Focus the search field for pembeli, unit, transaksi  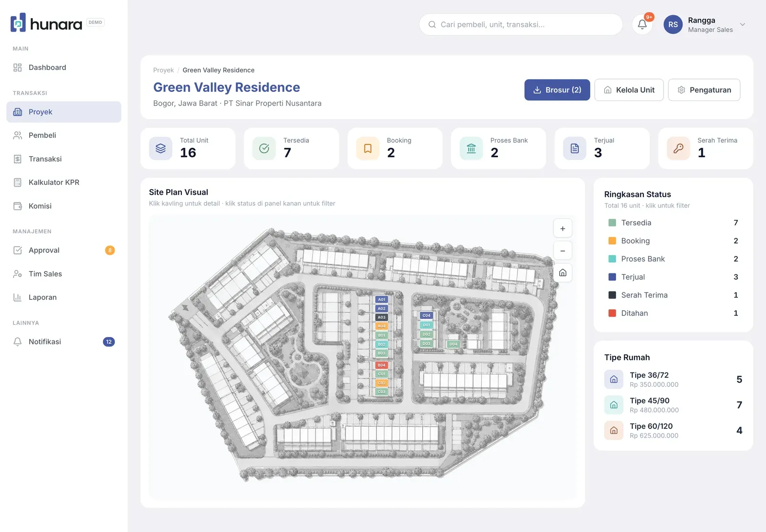(x=521, y=24)
